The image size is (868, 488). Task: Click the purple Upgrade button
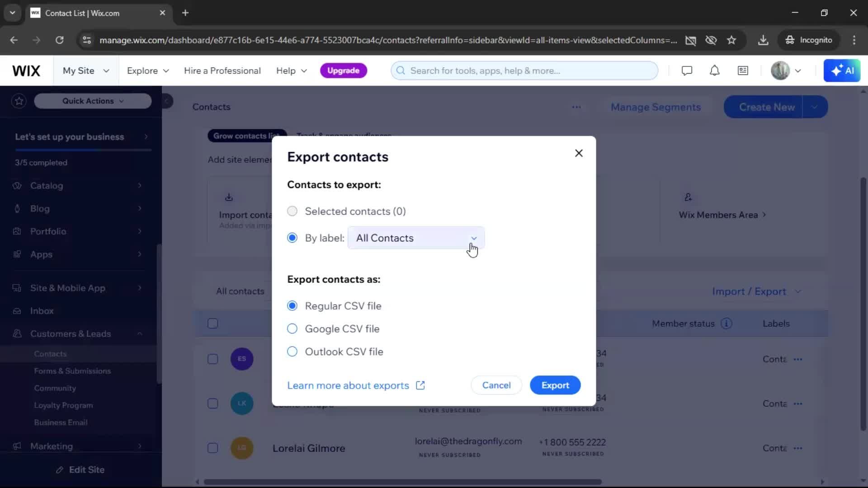click(x=343, y=70)
